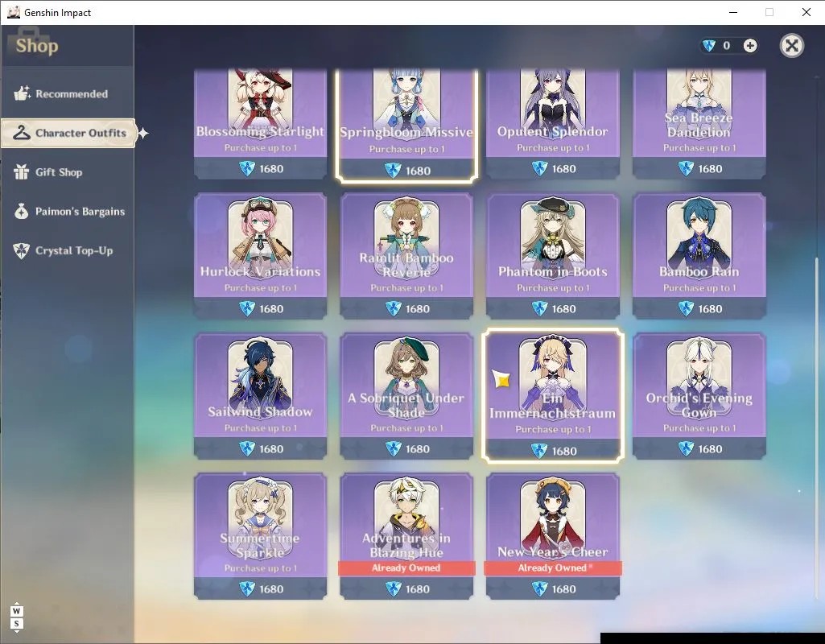Image resolution: width=825 pixels, height=644 pixels.
Task: Open the Gift Shop tab
Action: [67, 172]
